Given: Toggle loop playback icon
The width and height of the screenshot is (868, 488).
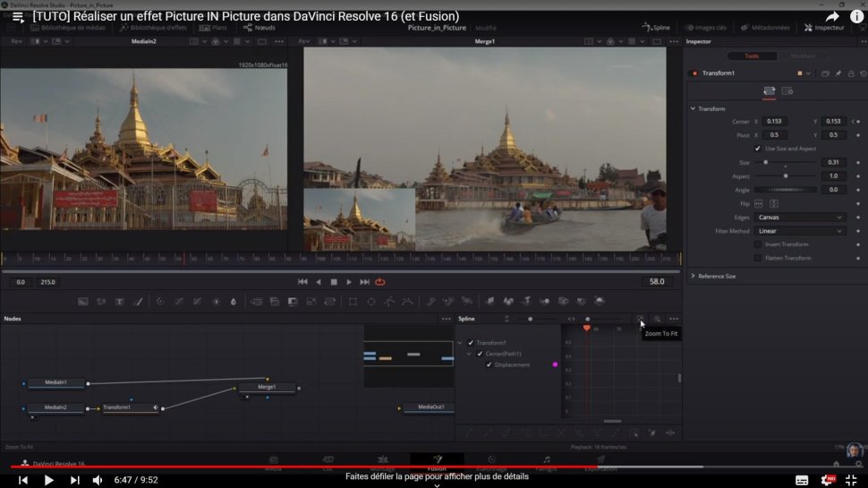Looking at the screenshot, I should pos(380,282).
